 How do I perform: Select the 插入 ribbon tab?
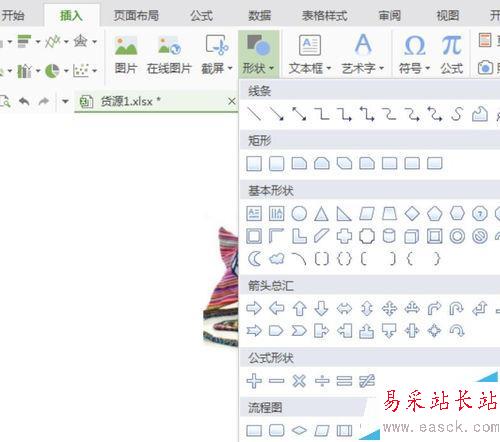(71, 15)
